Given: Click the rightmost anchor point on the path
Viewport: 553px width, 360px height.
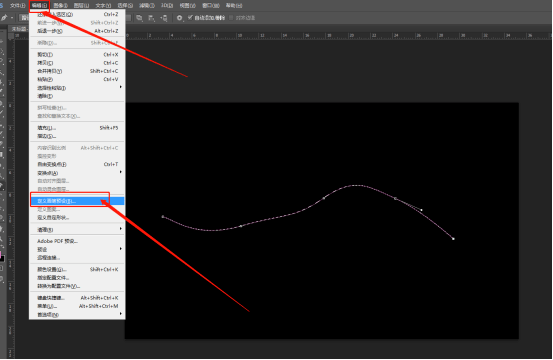Looking at the screenshot, I should click(x=453, y=239).
